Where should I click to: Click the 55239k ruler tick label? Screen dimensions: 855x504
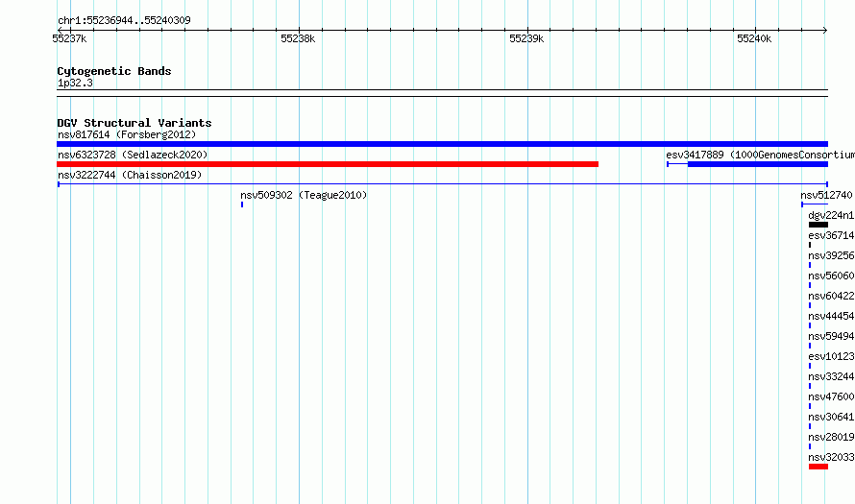pyautogui.click(x=526, y=38)
